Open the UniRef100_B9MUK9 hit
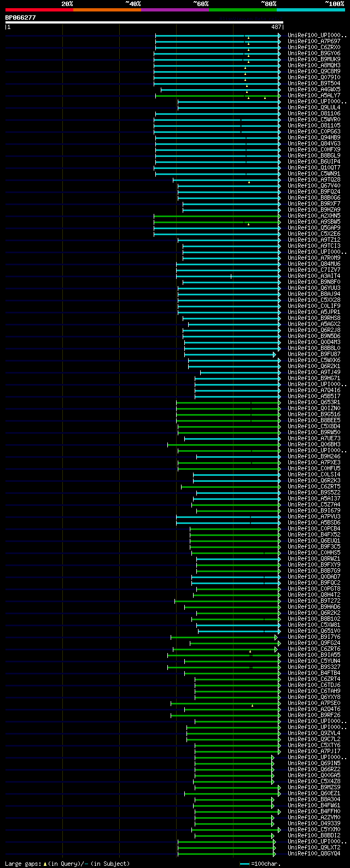Viewport: 350px width, 868px height. point(314,59)
